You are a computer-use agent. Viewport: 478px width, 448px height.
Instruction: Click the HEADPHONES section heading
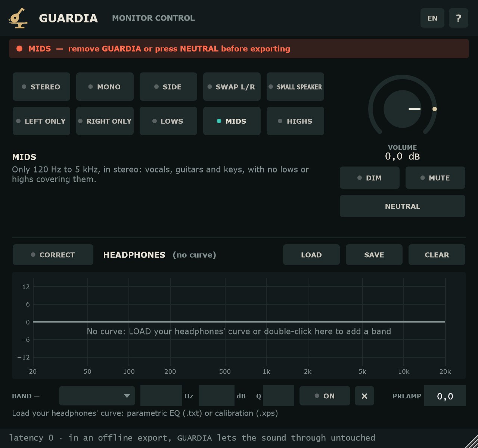click(134, 255)
